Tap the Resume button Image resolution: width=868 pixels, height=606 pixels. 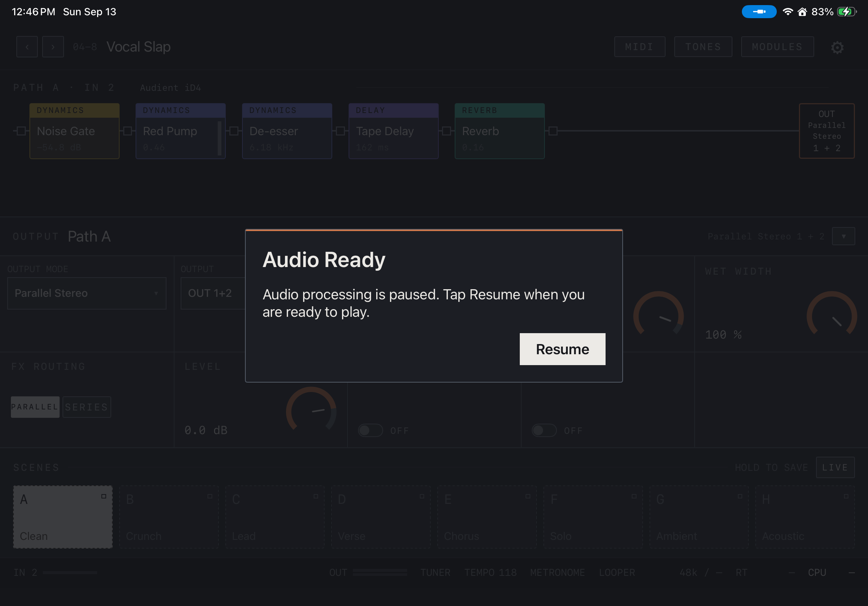coord(562,349)
